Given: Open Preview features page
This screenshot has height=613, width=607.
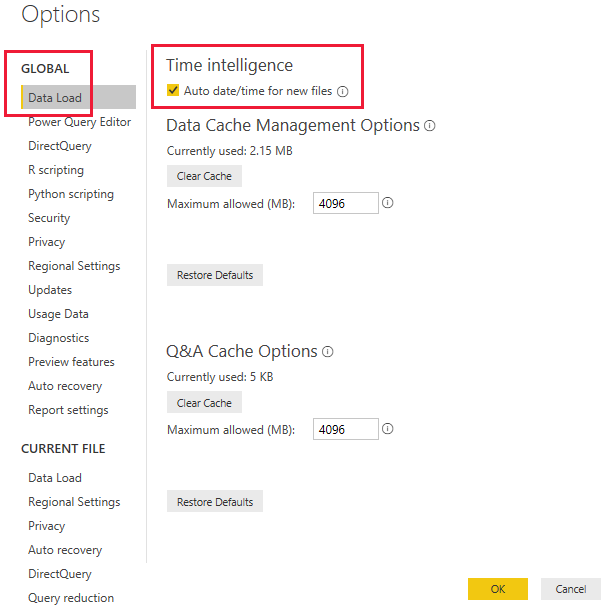Looking at the screenshot, I should click(x=71, y=362).
